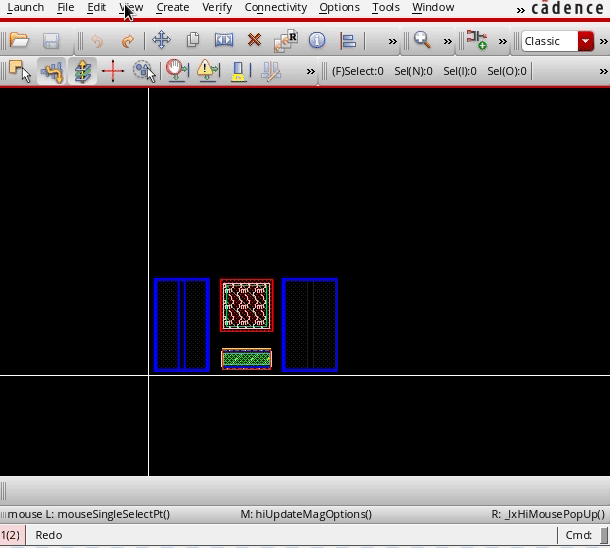The width and height of the screenshot is (610, 548).
Task: Click the Sel(N):0 status label
Action: pos(413,71)
